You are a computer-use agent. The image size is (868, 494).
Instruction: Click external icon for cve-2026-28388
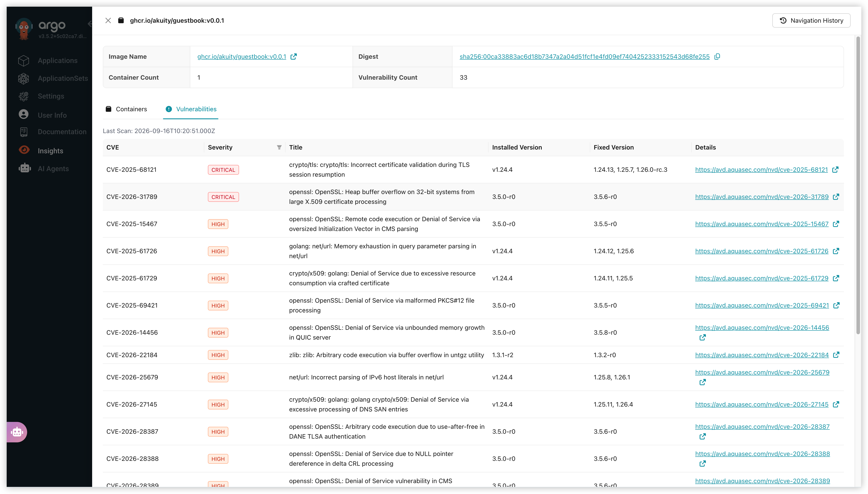(x=702, y=464)
